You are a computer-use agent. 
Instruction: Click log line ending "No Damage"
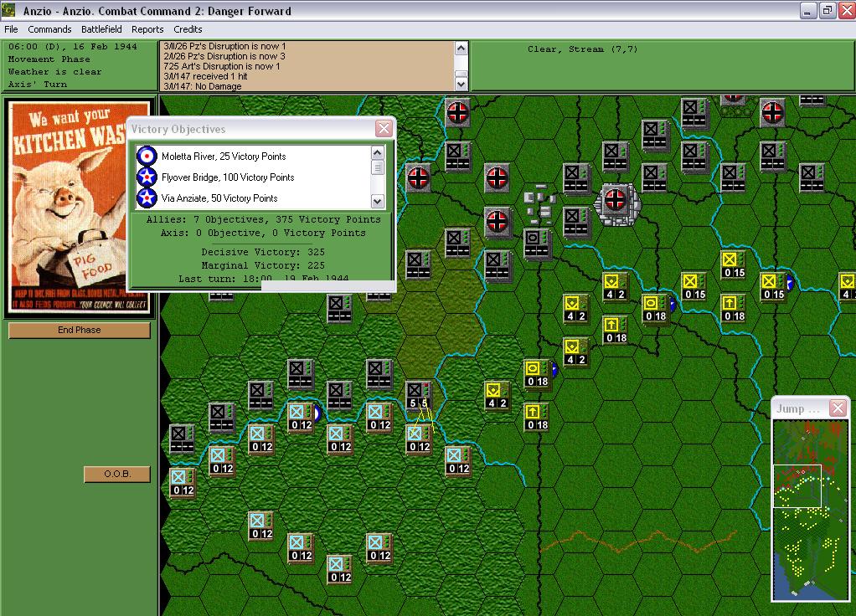[x=203, y=86]
